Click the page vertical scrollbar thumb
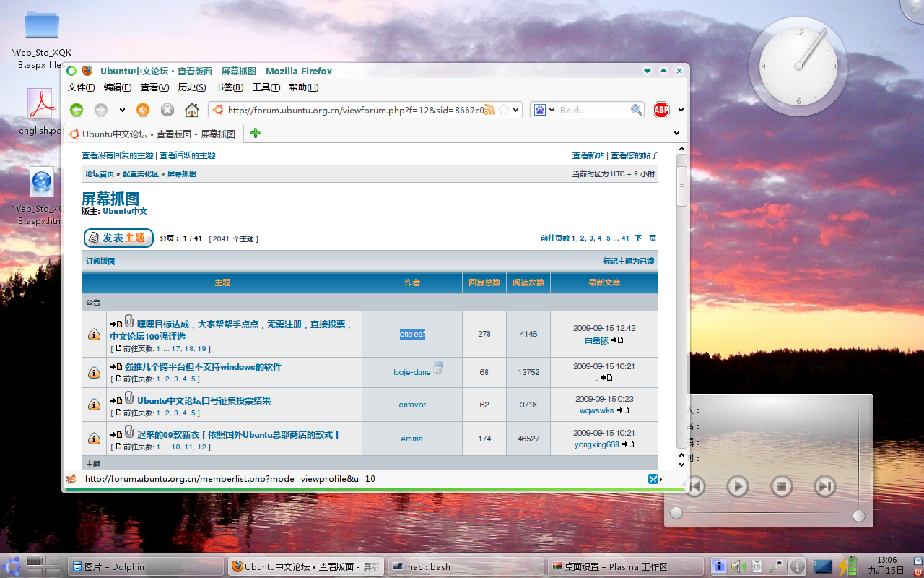 (x=681, y=185)
